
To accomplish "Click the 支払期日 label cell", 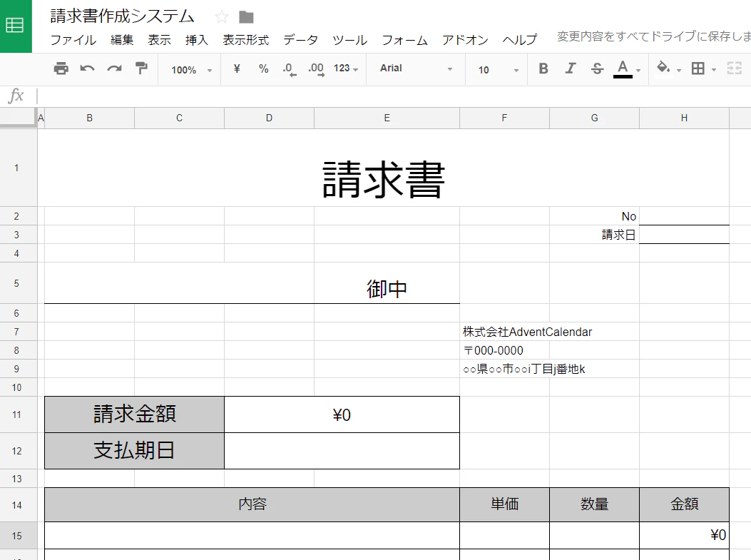I will (135, 451).
